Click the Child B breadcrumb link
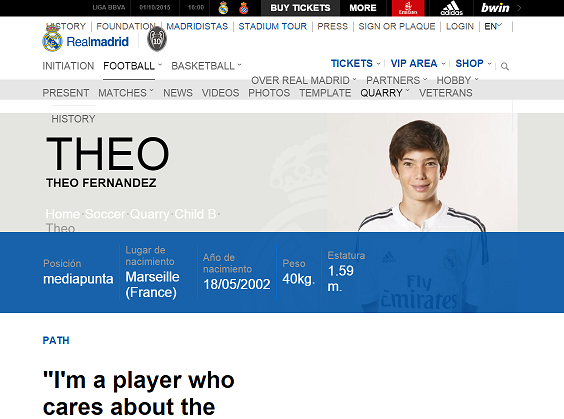The image size is (564, 419). coord(195,214)
